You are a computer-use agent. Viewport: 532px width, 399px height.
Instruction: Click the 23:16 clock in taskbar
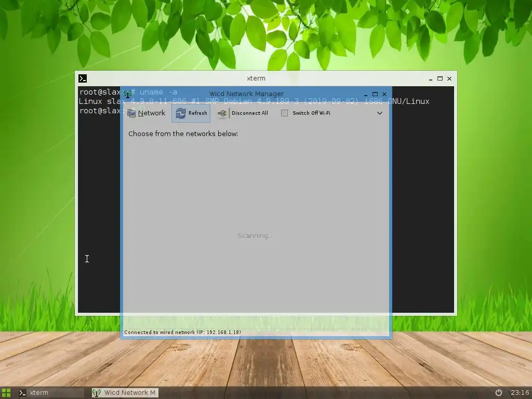pos(520,393)
